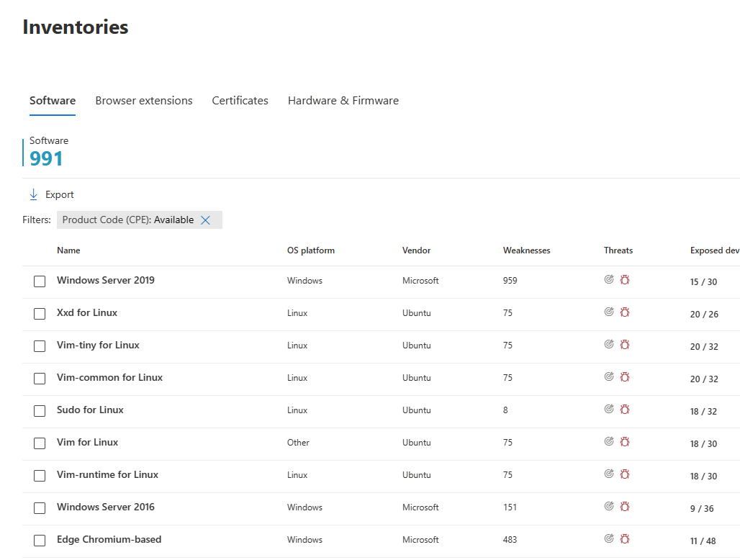Click target threat icon for Windows Server 2019

click(x=609, y=279)
